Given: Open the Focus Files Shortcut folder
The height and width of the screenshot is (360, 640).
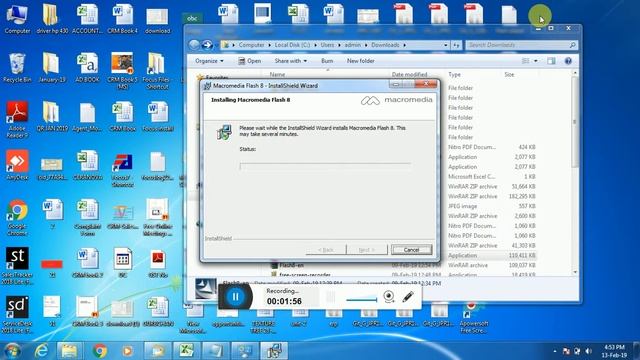Looking at the screenshot, I should click(157, 71).
